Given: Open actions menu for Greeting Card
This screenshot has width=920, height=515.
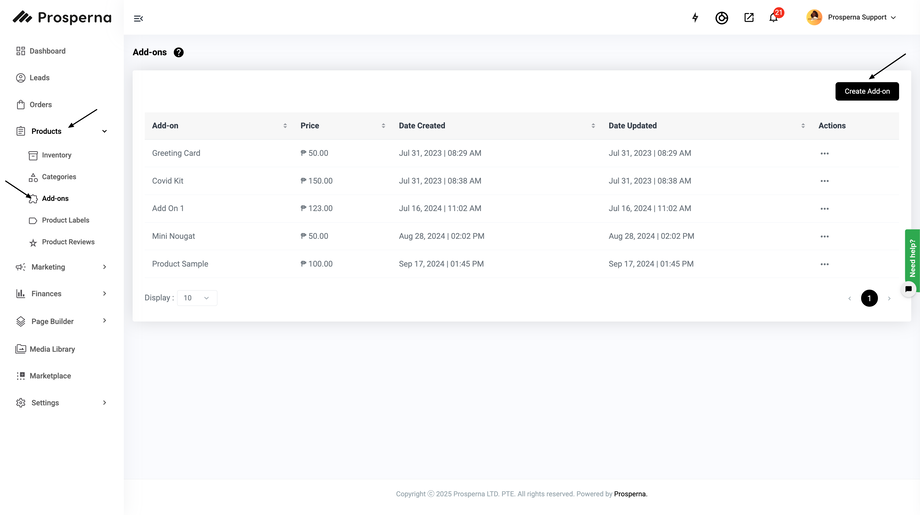Looking at the screenshot, I should [824, 154].
